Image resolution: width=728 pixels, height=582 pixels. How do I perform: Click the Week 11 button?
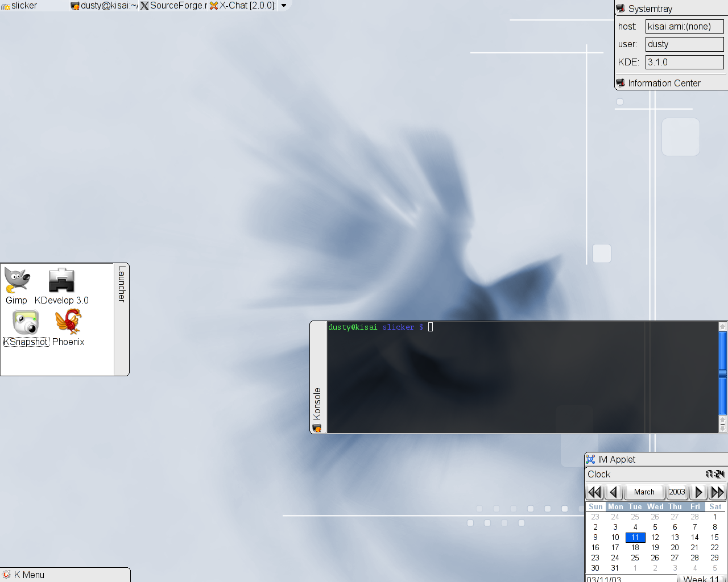pyautogui.click(x=703, y=579)
